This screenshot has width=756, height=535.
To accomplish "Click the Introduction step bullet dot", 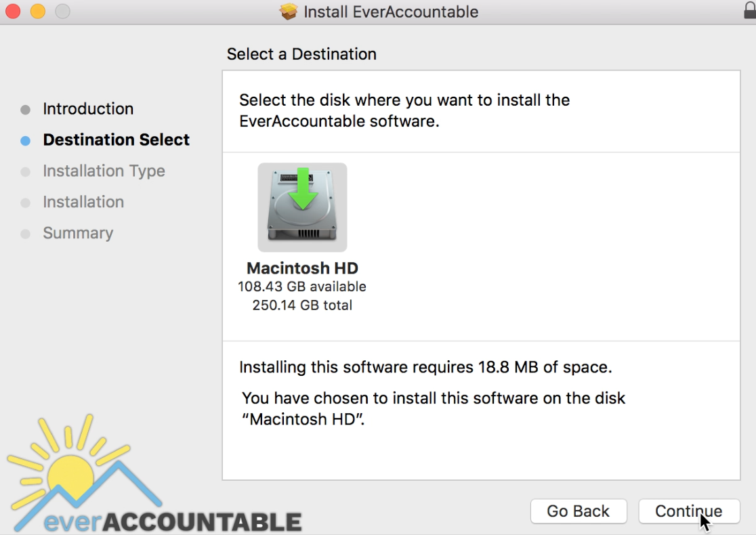I will click(26, 110).
